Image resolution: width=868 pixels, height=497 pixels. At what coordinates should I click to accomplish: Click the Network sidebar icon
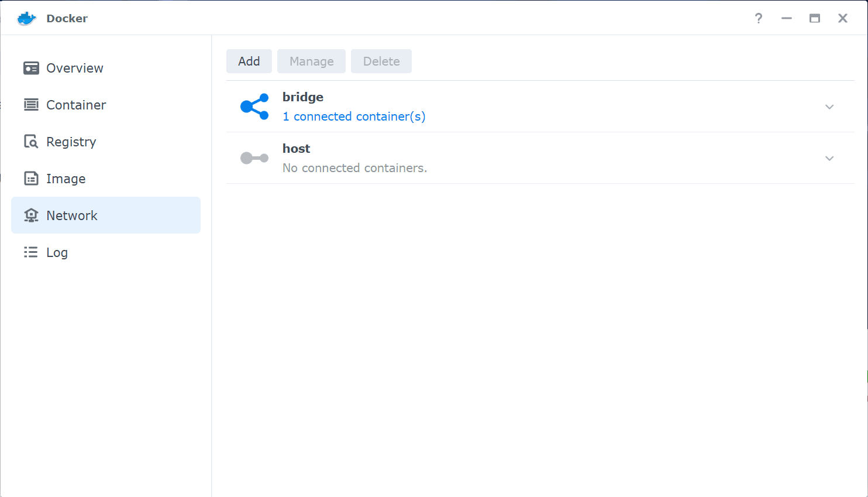pos(31,215)
